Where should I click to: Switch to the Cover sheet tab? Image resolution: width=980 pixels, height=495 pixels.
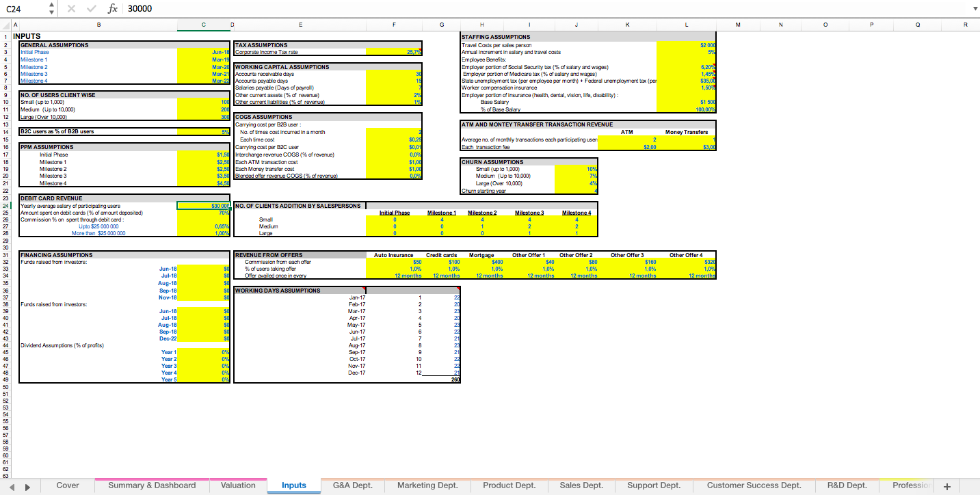pyautogui.click(x=68, y=485)
